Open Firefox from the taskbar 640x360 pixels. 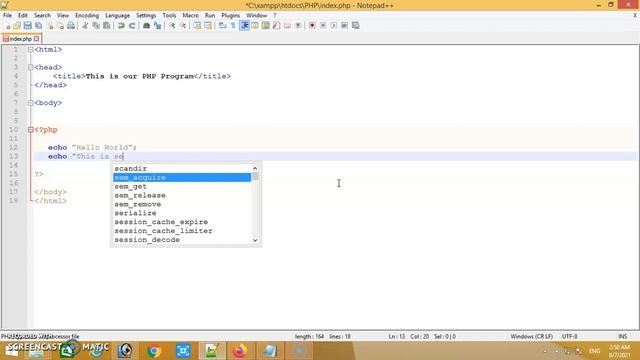(x=240, y=351)
